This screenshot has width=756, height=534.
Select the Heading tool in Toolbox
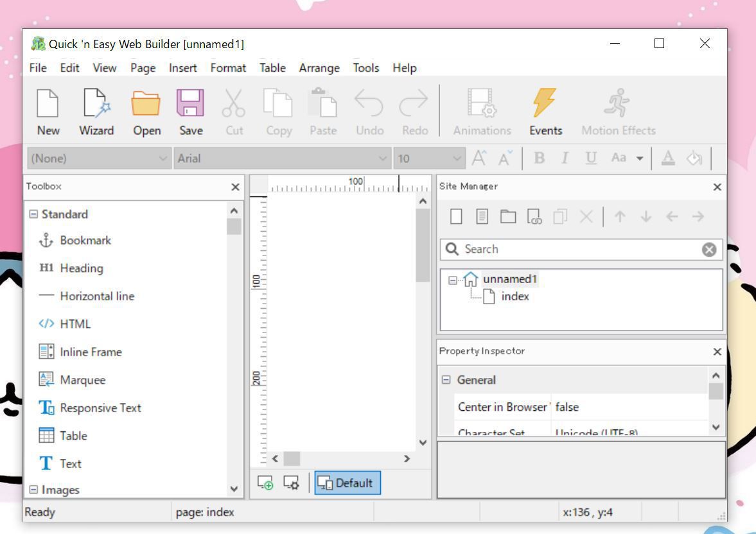tap(71, 268)
